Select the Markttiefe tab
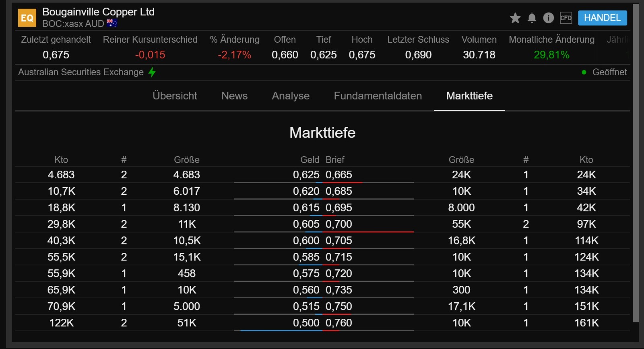 click(469, 96)
